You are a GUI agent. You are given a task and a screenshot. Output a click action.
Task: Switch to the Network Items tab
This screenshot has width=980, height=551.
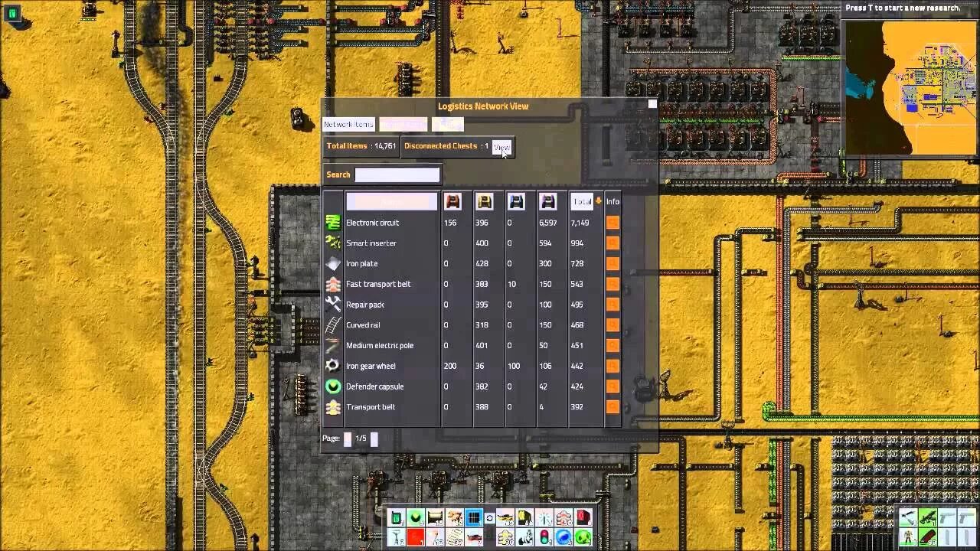(x=348, y=124)
